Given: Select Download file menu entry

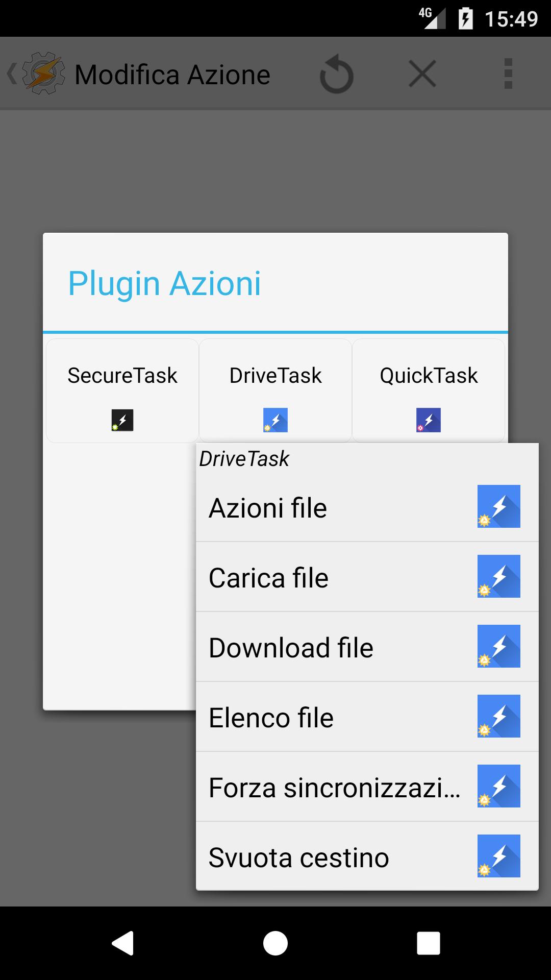Looking at the screenshot, I should point(367,647).
